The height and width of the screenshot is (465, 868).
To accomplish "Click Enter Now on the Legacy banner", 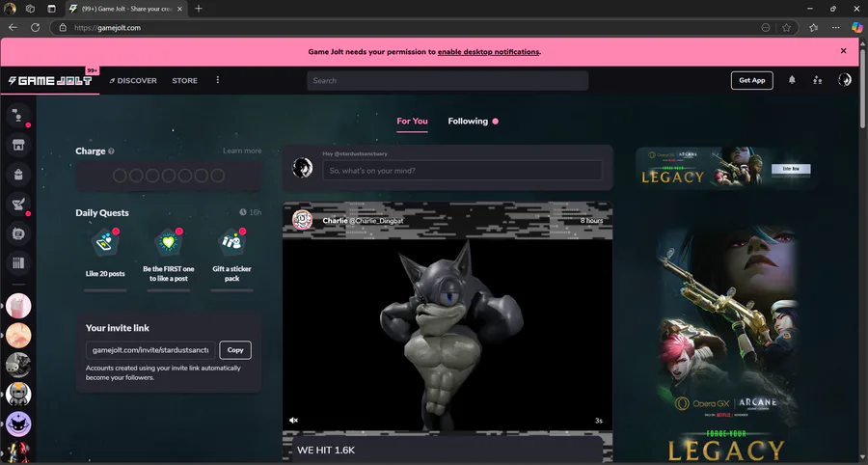I will (x=791, y=168).
